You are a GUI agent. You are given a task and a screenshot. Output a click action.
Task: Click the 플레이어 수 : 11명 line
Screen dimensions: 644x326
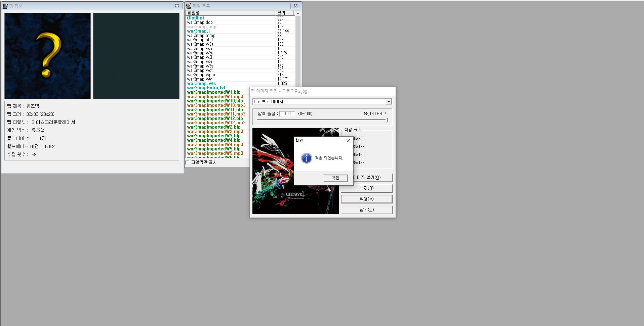26,138
